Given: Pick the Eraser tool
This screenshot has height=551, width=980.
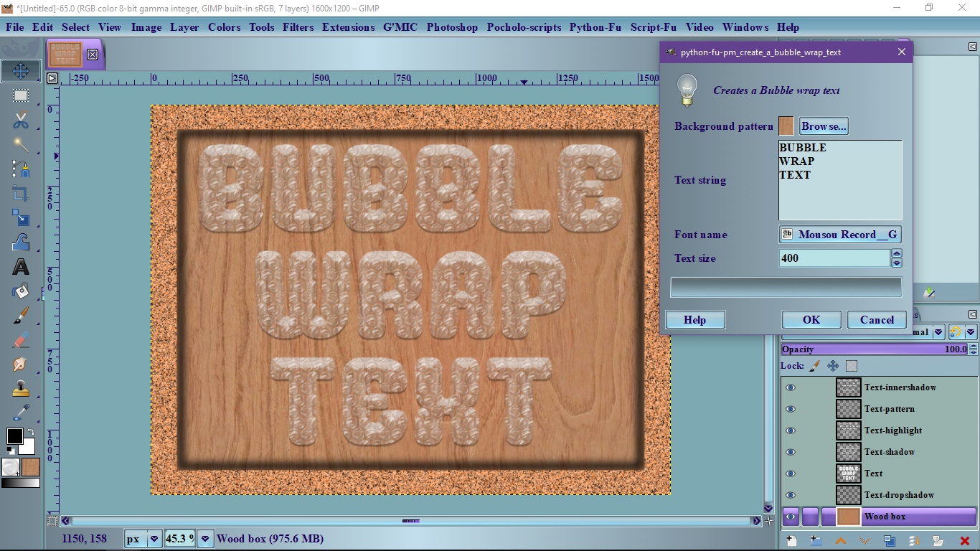Looking at the screenshot, I should [21, 338].
